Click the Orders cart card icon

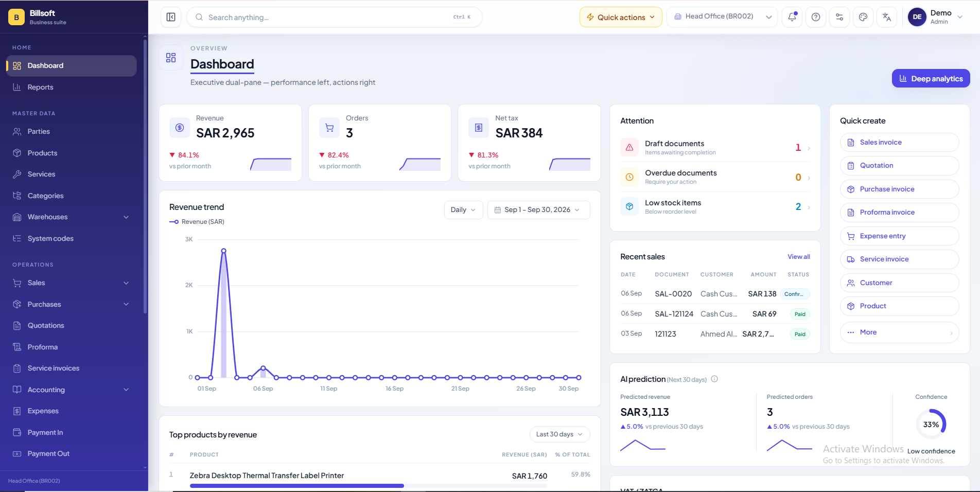point(329,128)
